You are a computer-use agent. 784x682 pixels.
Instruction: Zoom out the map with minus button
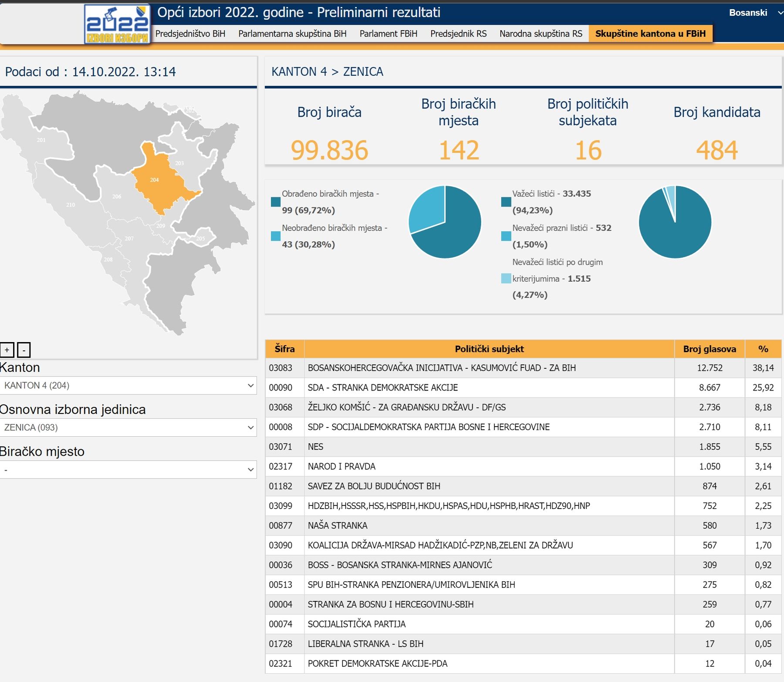(24, 350)
